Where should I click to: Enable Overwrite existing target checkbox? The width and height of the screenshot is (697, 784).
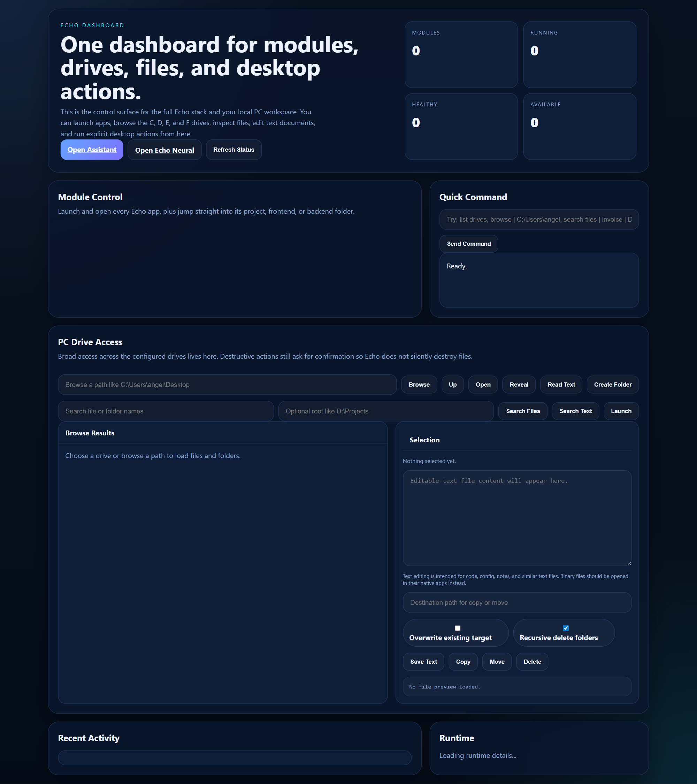(x=457, y=628)
